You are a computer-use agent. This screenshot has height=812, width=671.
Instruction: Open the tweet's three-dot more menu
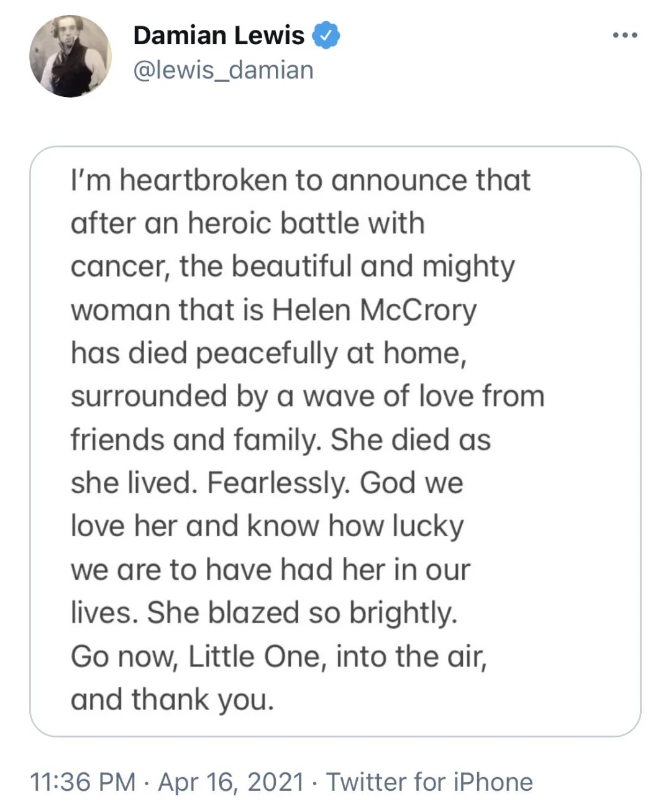click(624, 35)
